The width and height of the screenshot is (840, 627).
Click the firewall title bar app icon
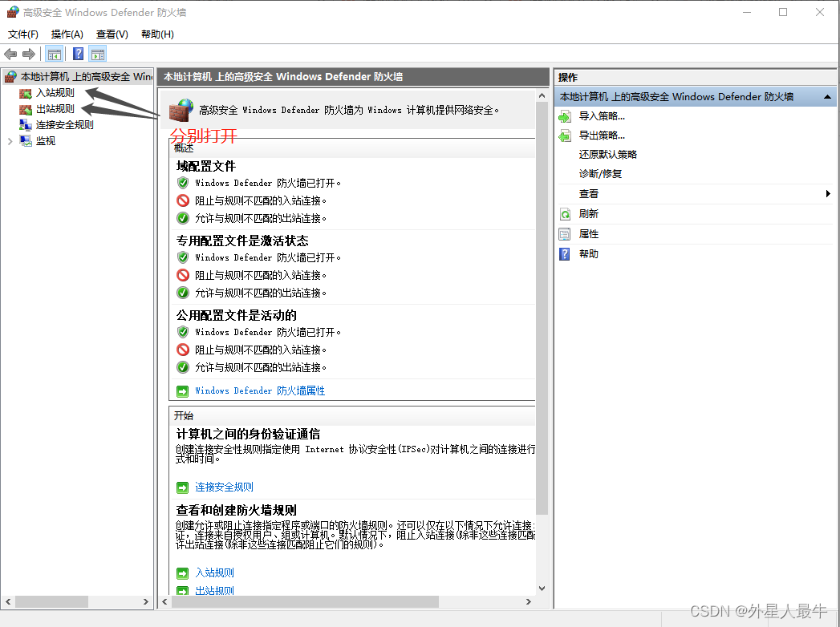coord(12,12)
